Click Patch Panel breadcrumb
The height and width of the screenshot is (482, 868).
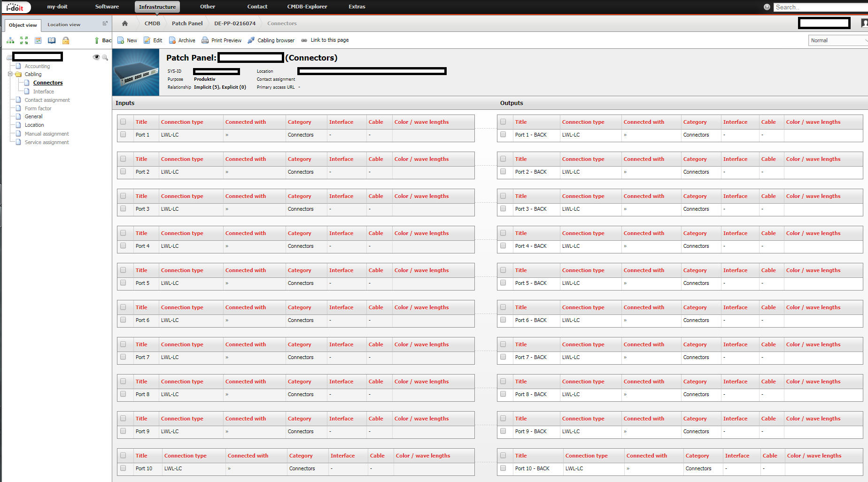tap(187, 23)
